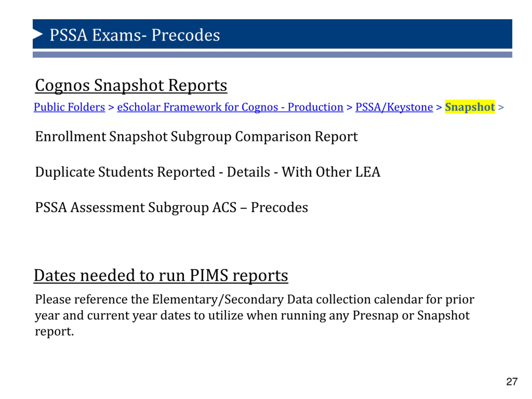Click the > separator before PSSA/Keystone
This screenshot has height=399, width=532.
point(349,107)
